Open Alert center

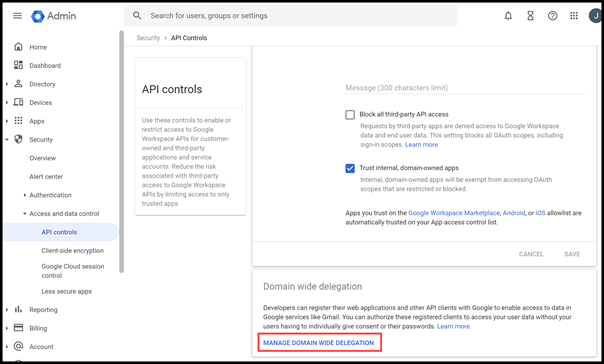click(46, 176)
